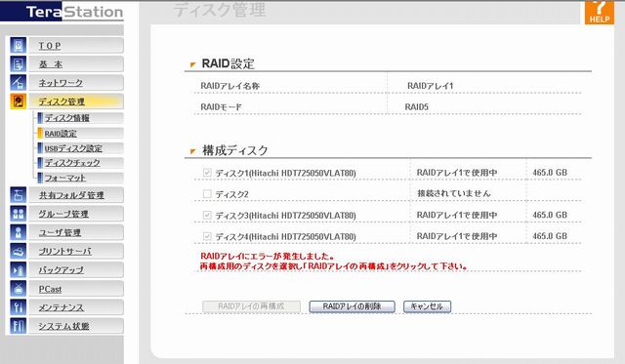The image size is (625, 364).
Task: Click the ネットワーク network icon
Action: coord(18,82)
